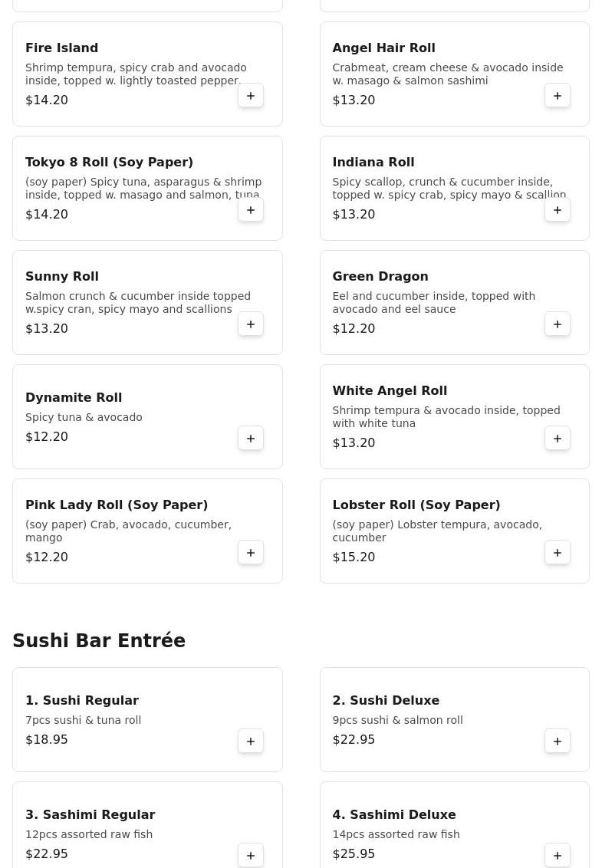
Task: Add Fire Island roll to cart
Action: coord(251,96)
